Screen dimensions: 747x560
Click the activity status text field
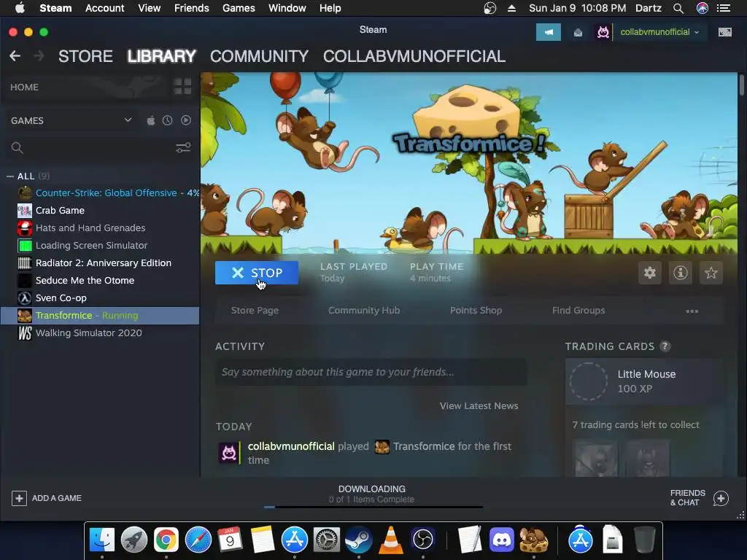click(x=371, y=372)
